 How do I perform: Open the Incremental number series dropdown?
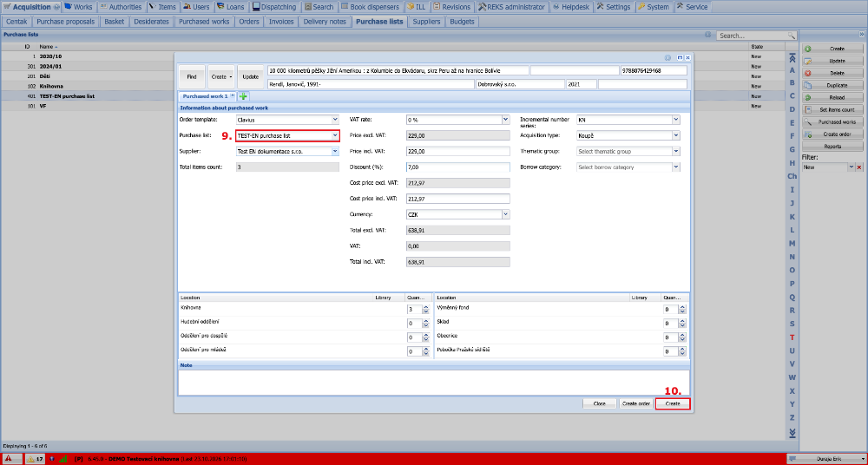tap(676, 120)
